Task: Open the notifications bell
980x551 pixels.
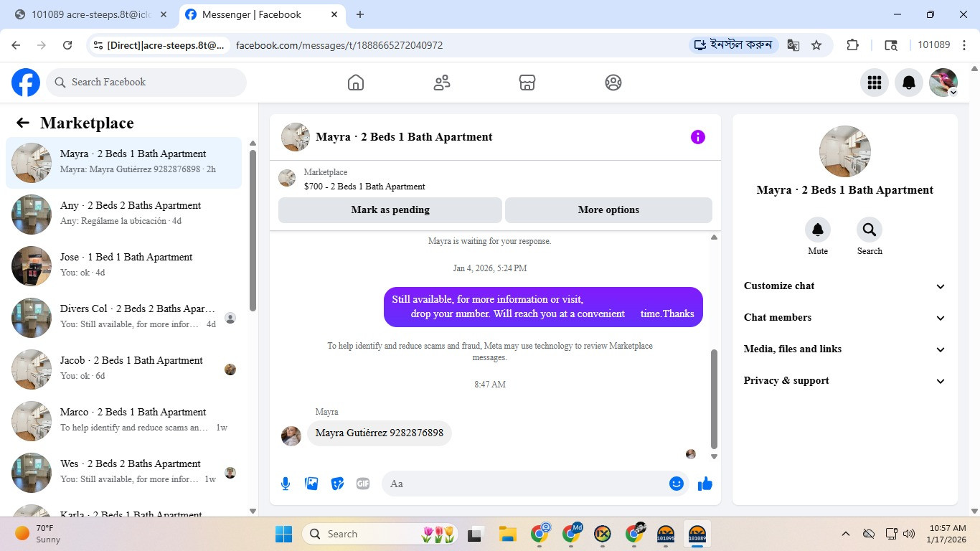Action: 909,83
